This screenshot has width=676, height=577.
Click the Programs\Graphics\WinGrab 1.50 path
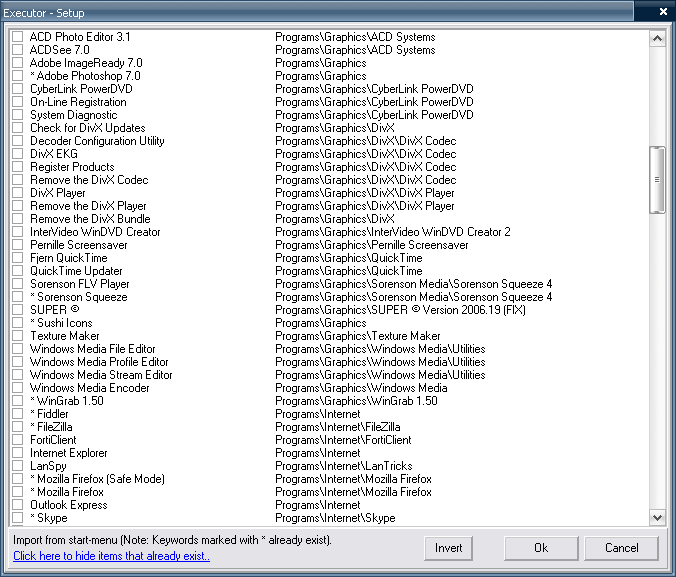[x=356, y=401]
